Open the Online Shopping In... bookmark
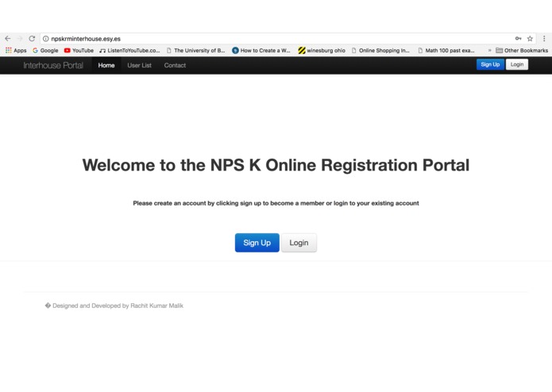The height and width of the screenshot is (392, 552). pos(381,51)
